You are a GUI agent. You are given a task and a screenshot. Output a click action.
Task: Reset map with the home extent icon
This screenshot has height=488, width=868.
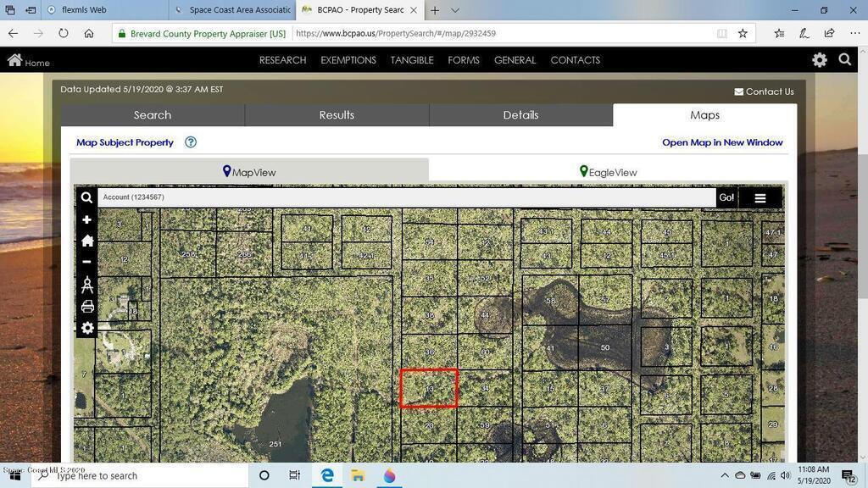coord(86,241)
